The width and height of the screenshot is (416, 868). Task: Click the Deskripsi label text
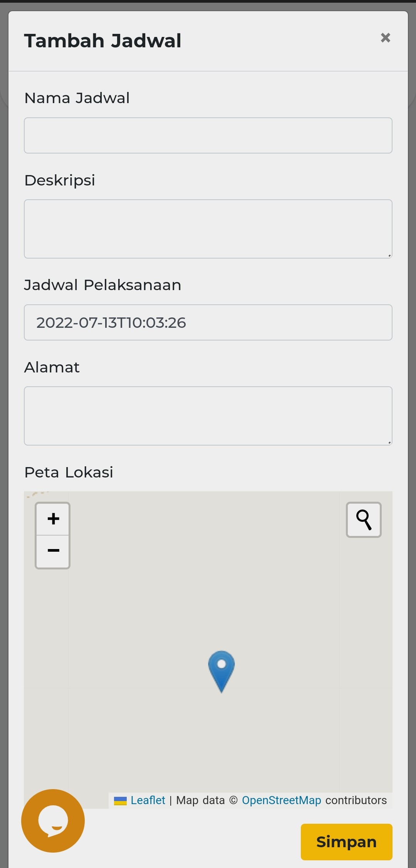coord(60,180)
